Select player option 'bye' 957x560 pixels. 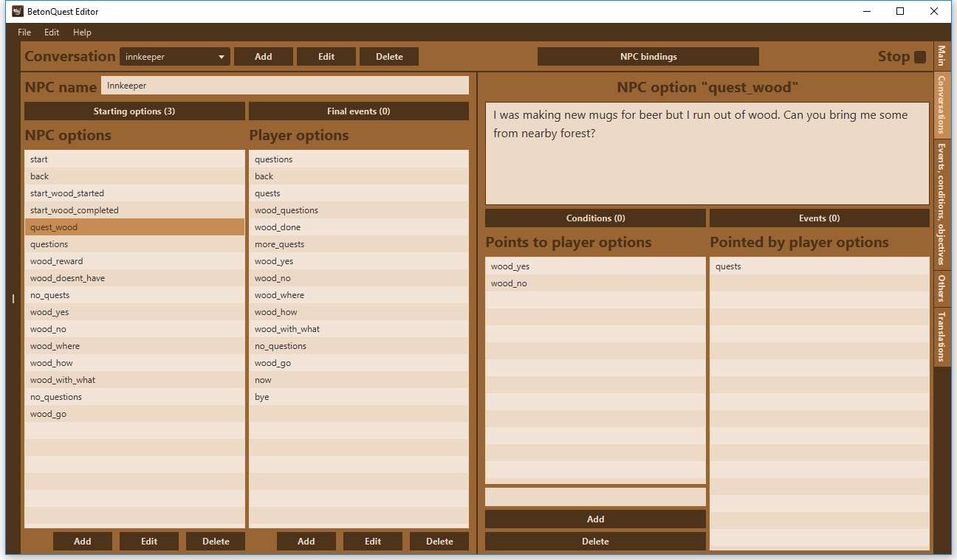point(359,397)
